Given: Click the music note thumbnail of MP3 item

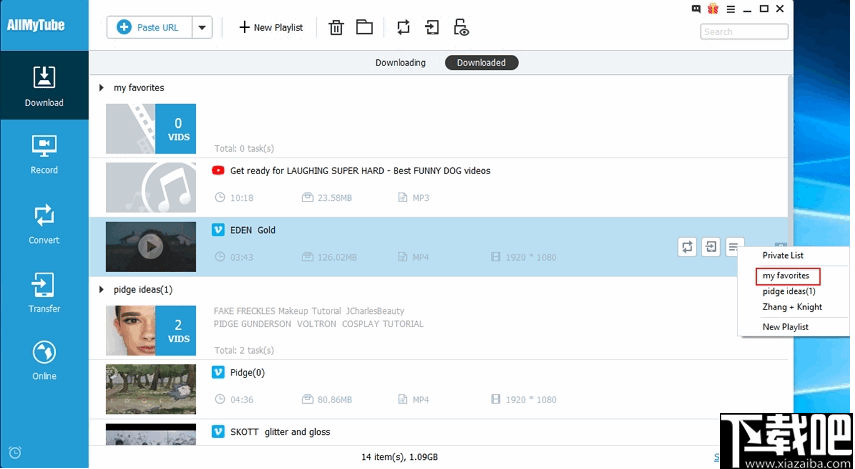Looking at the screenshot, I should coord(151,187).
